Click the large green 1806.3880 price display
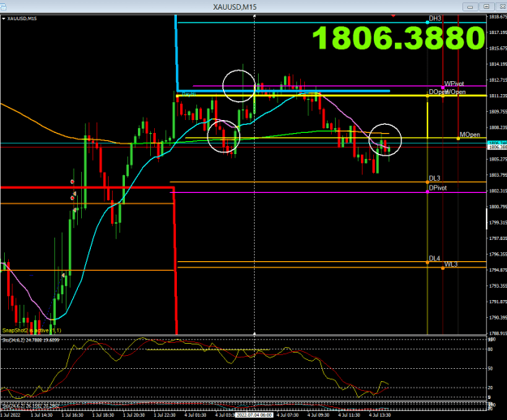507x420 pixels. [398, 38]
